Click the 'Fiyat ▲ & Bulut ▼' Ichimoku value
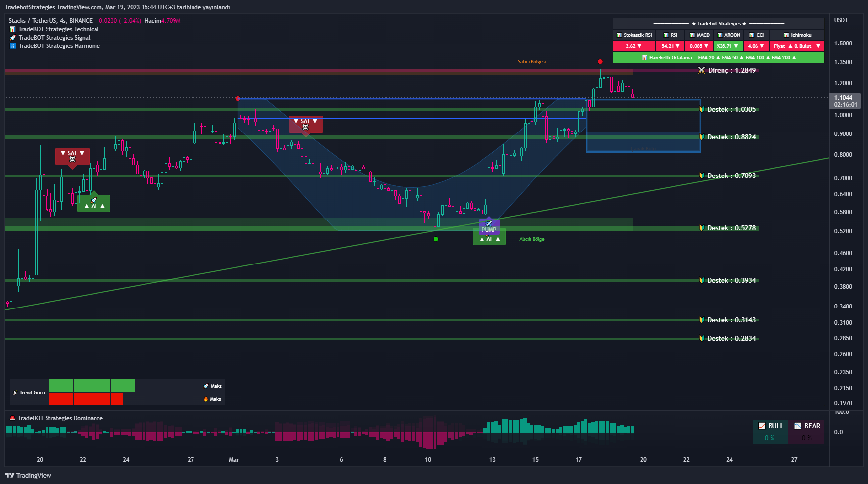Viewport: 868px width, 484px height. click(797, 46)
